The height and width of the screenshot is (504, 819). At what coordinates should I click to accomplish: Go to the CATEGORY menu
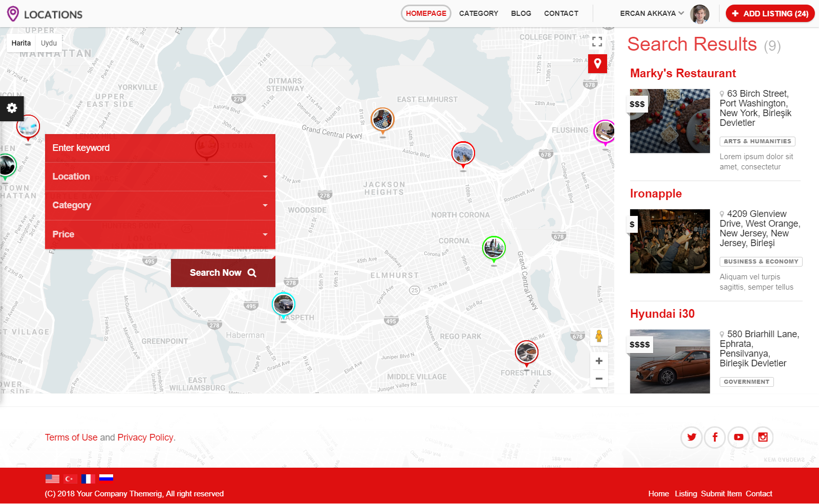[479, 13]
